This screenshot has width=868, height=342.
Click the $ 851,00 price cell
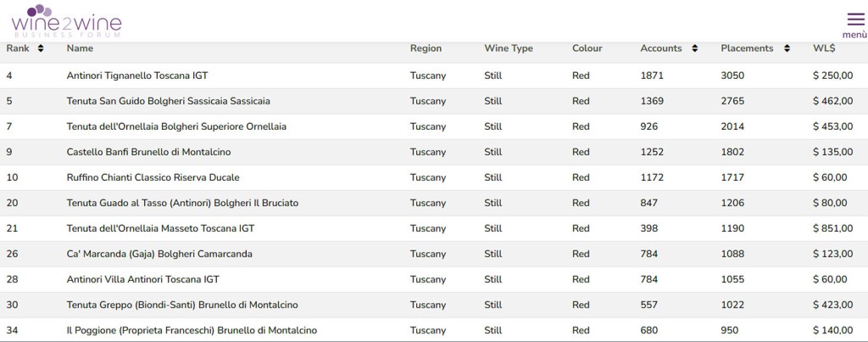832,228
